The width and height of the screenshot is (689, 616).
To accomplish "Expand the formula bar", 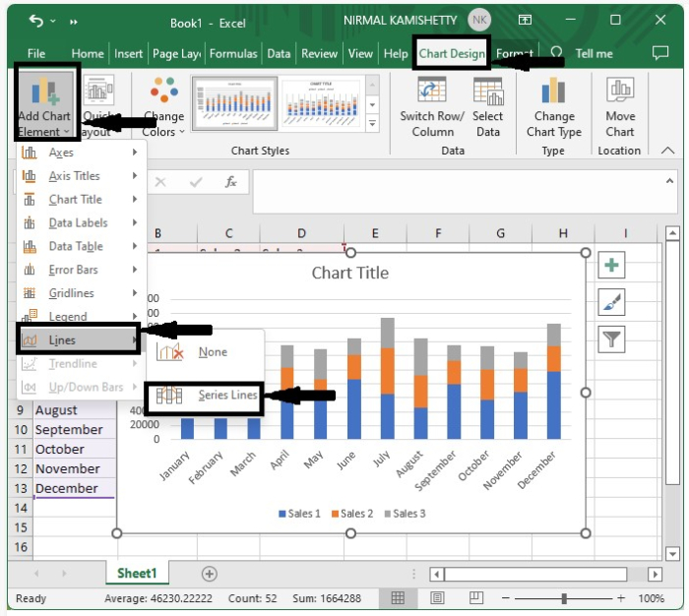I will pyautogui.click(x=669, y=181).
